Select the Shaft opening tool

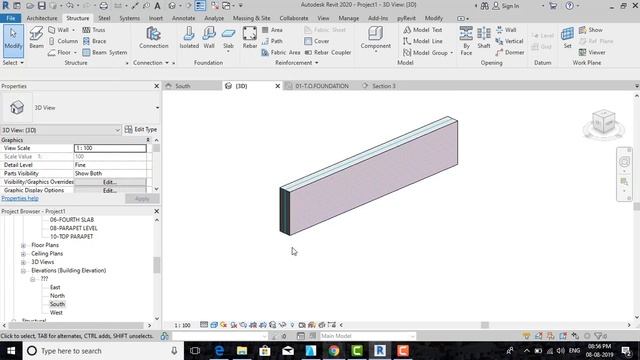(484, 38)
